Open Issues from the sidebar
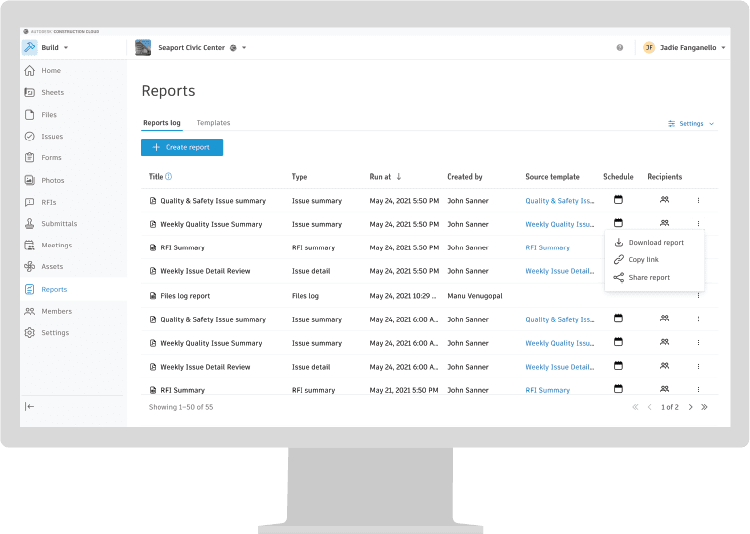The width and height of the screenshot is (750, 534). pos(52,137)
